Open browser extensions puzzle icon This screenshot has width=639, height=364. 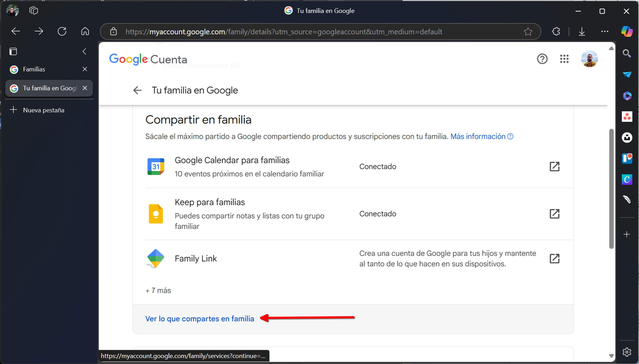point(556,31)
